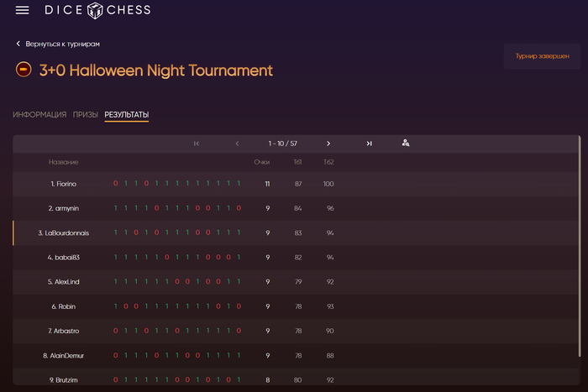Jump to last results page

tap(369, 144)
